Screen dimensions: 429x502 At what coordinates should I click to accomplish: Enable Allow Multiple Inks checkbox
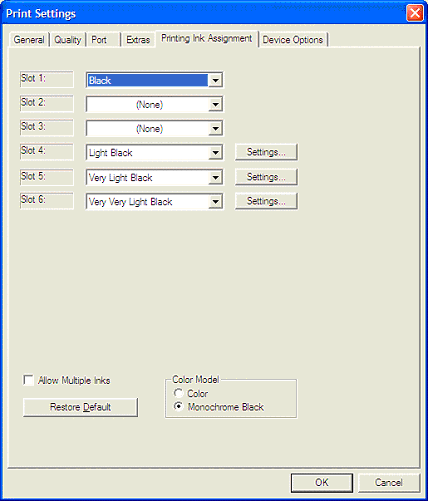pos(28,380)
